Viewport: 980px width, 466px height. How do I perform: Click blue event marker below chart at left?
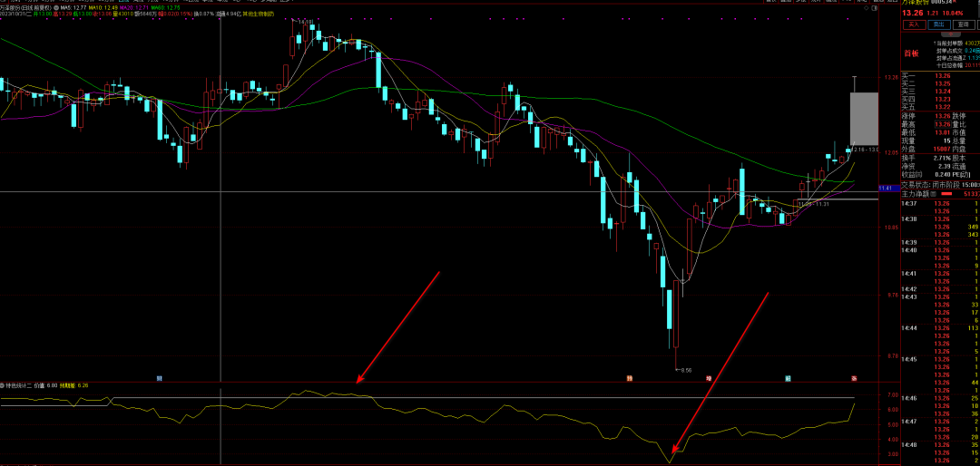(160, 378)
